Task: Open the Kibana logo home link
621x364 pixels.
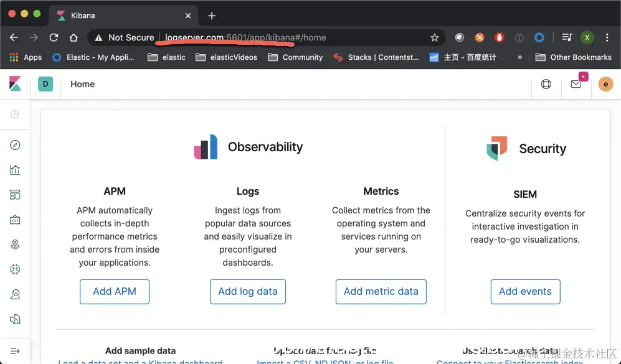Action: [x=15, y=84]
